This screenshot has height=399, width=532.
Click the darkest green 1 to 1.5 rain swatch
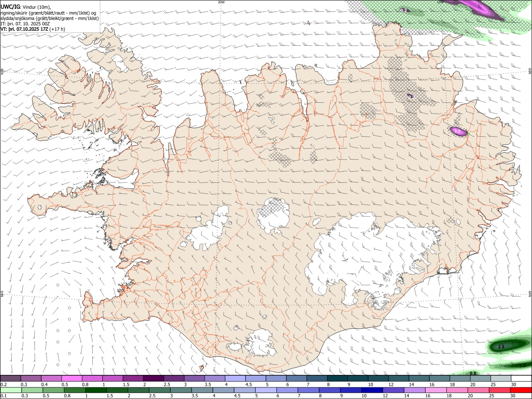click(x=96, y=390)
